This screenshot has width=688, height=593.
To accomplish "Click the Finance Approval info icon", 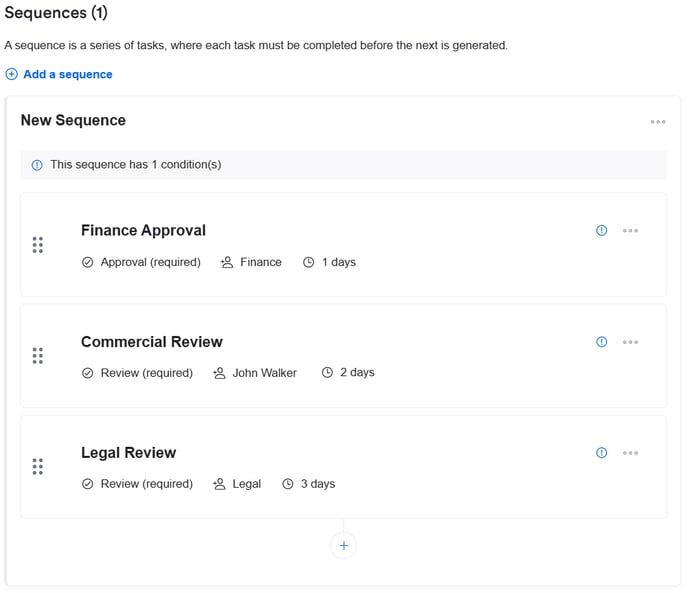I will (x=601, y=230).
